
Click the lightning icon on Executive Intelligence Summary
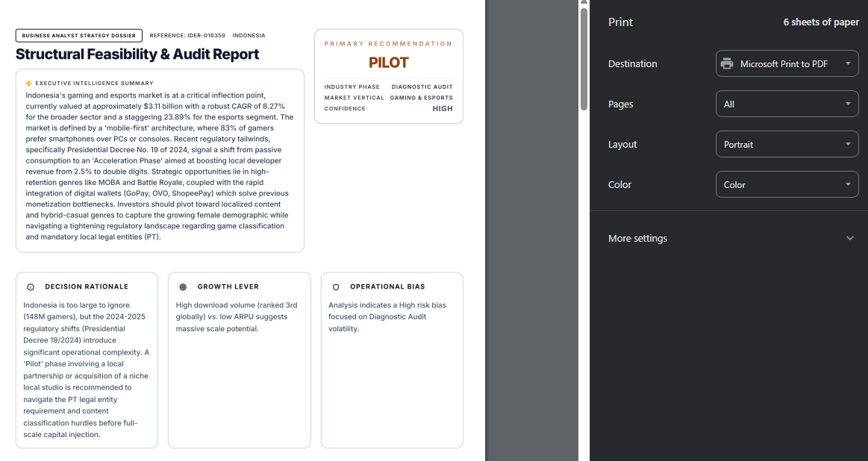pyautogui.click(x=28, y=83)
